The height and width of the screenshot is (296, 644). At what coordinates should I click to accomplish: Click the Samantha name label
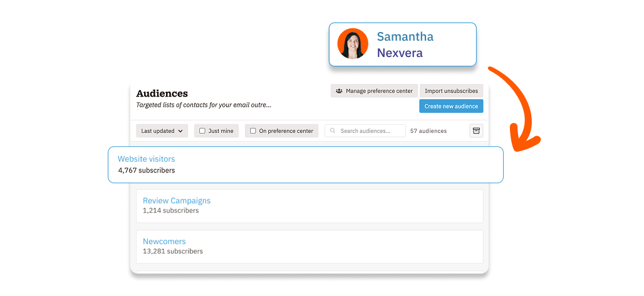tap(405, 36)
